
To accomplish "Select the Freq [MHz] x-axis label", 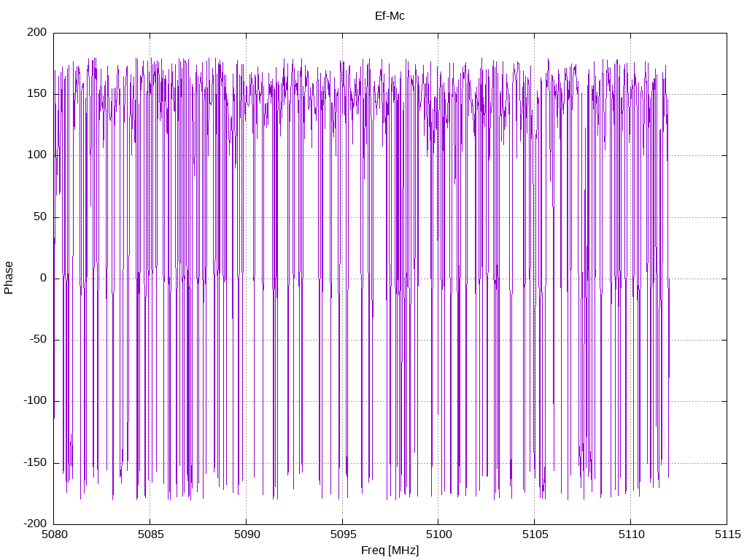I will pos(390,551).
